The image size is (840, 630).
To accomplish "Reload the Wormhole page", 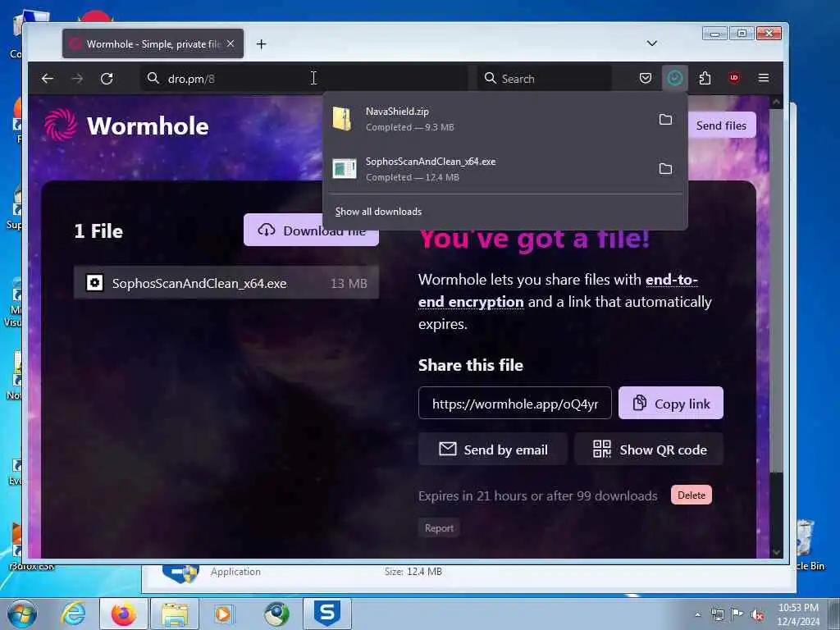I will (107, 79).
